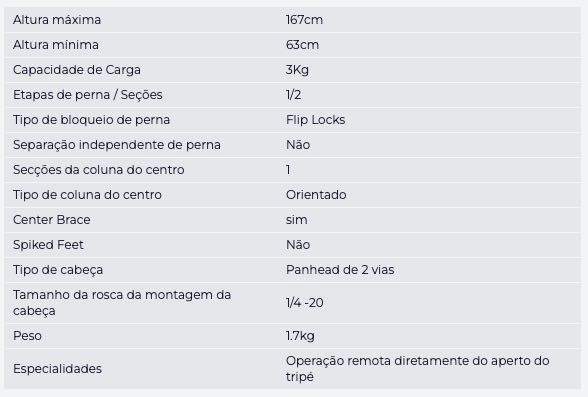Select Tipo de bloqueio de perna text
Screen dimensions: 588x397
92,120
